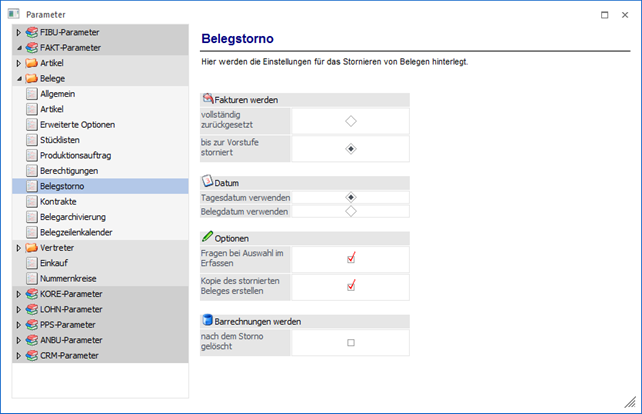Maximize the Parameter window
This screenshot has width=642, height=414.
coord(605,14)
